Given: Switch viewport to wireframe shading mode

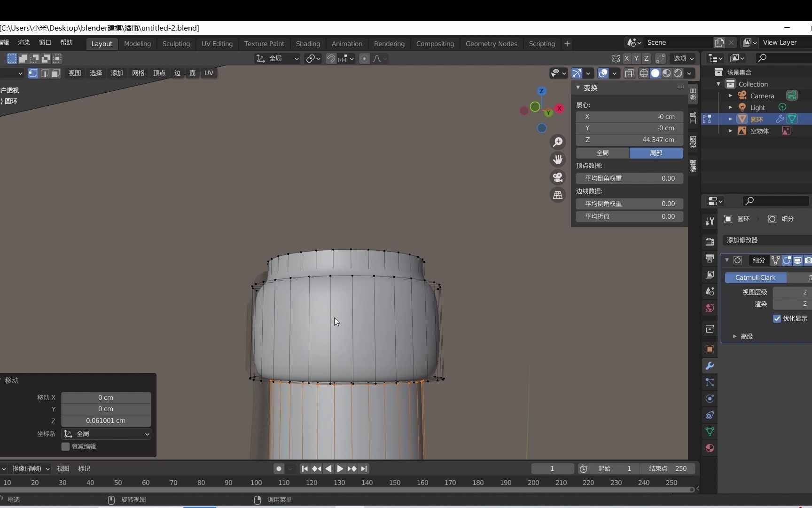Looking at the screenshot, I should [x=644, y=73].
